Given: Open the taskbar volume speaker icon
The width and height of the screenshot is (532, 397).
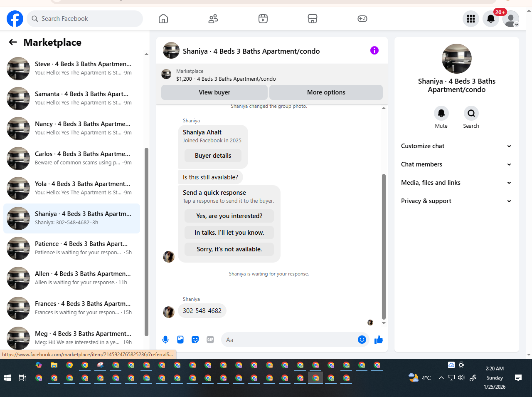Looking at the screenshot, I should [x=461, y=378].
